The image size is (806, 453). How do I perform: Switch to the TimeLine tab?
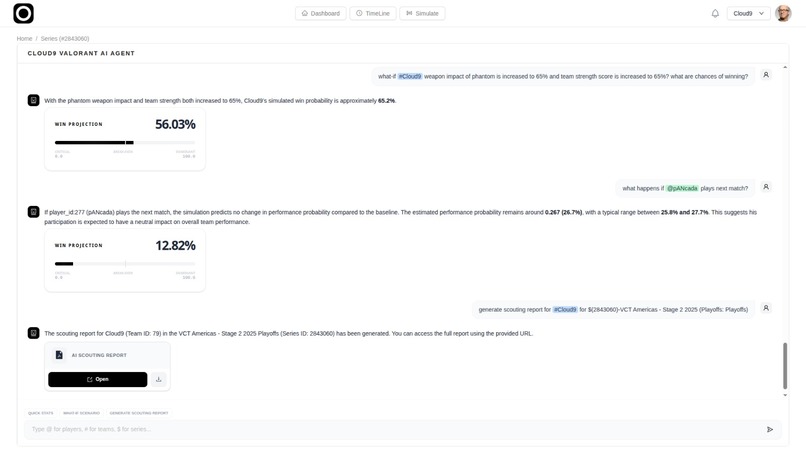pos(373,13)
